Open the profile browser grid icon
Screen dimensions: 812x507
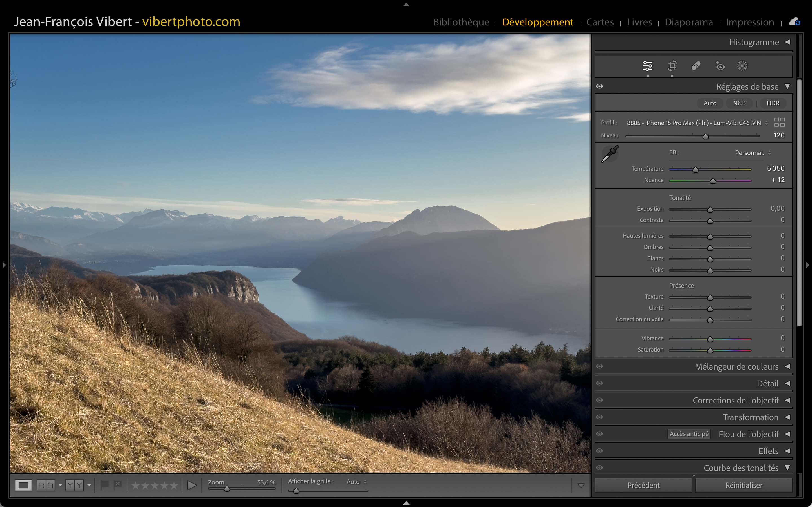779,123
